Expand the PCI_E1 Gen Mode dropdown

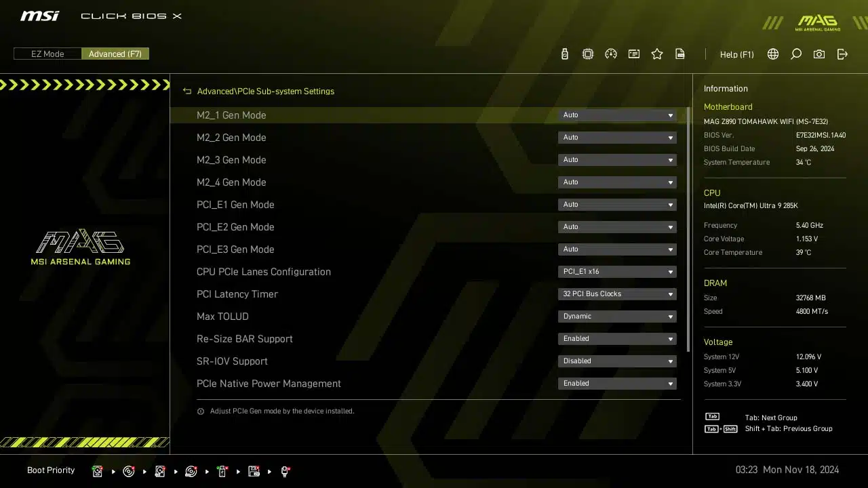click(617, 205)
